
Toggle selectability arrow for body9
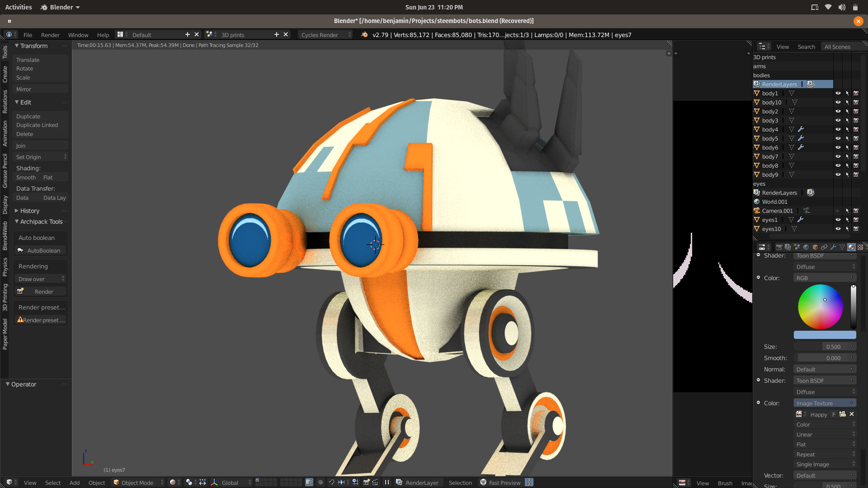[x=847, y=174]
